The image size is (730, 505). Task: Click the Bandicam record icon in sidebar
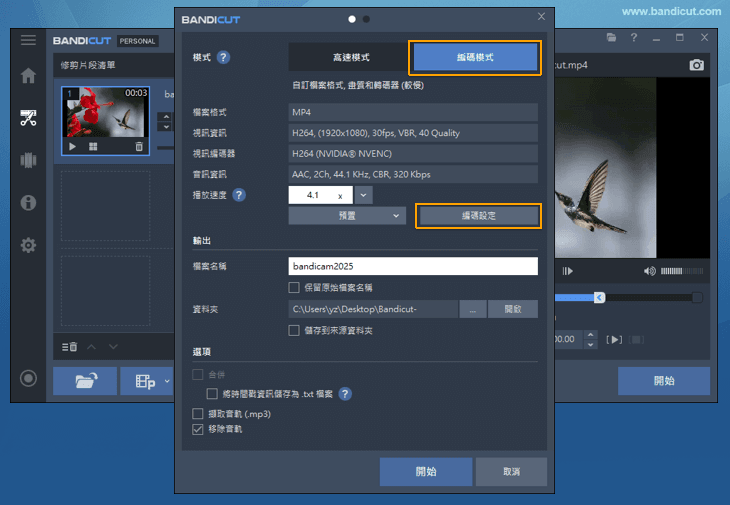28,378
